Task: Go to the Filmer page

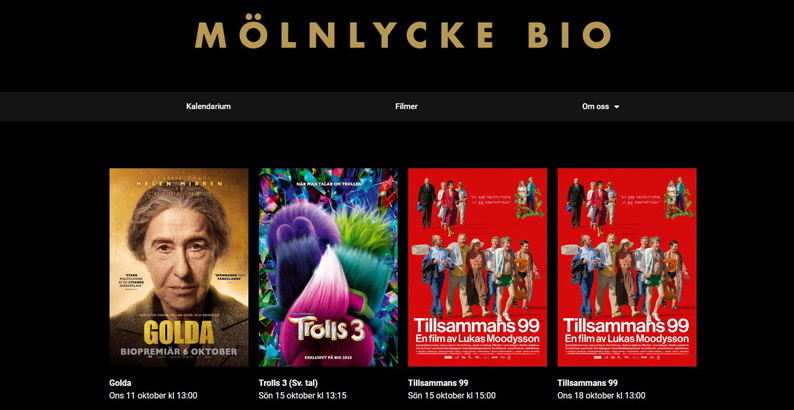Action: pyautogui.click(x=406, y=106)
